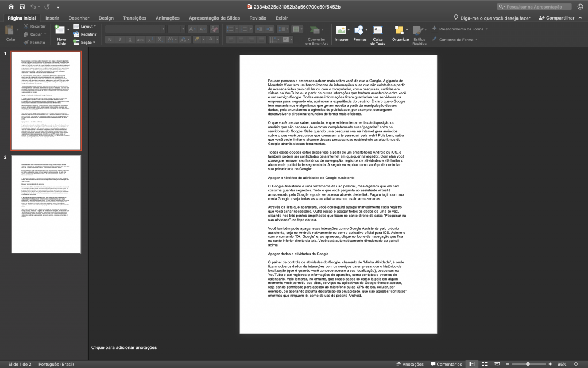588x368 pixels.
Task: Align text right
Action: pyautogui.click(x=251, y=40)
